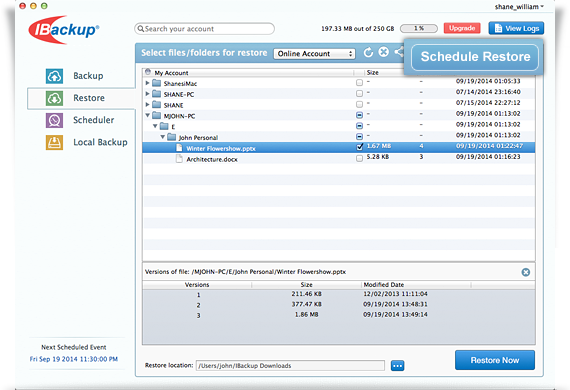Select the Architecture.docx file name
The width and height of the screenshot is (570, 390).
[x=212, y=159]
